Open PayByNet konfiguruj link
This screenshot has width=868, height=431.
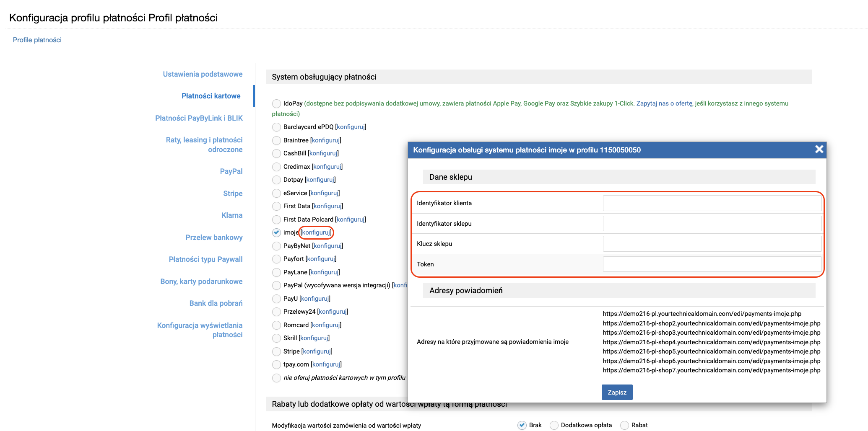(x=327, y=246)
